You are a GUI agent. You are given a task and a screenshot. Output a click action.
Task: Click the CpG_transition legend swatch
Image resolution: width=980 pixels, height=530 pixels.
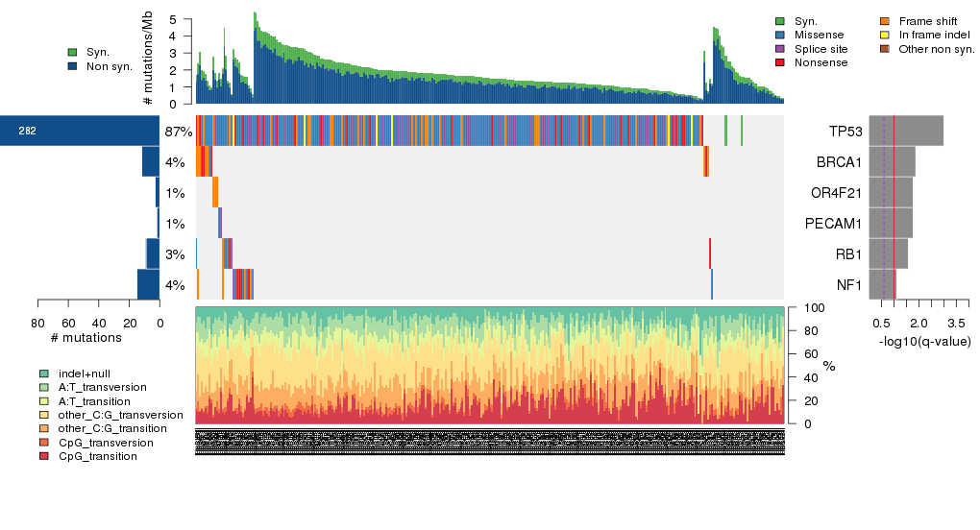tap(44, 456)
